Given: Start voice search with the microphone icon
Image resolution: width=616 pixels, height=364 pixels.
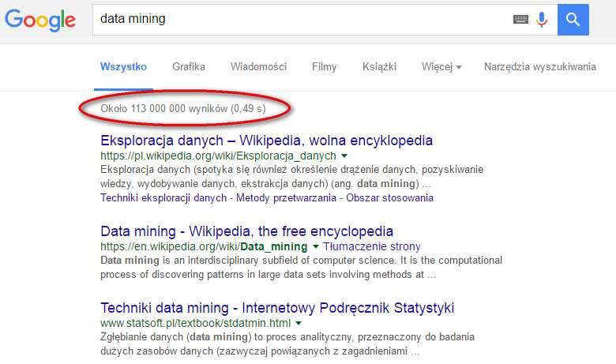Looking at the screenshot, I should click(542, 20).
